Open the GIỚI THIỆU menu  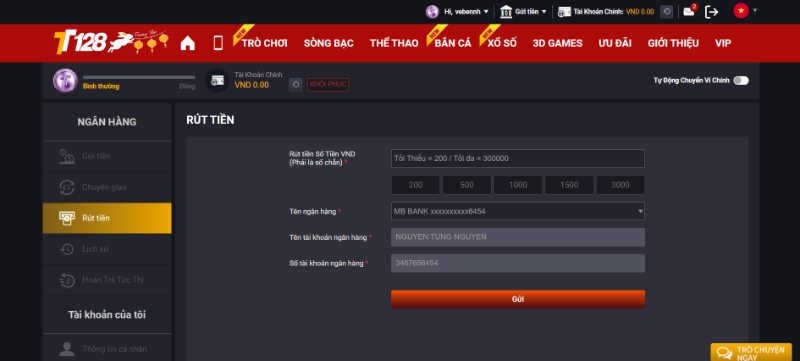(673, 43)
